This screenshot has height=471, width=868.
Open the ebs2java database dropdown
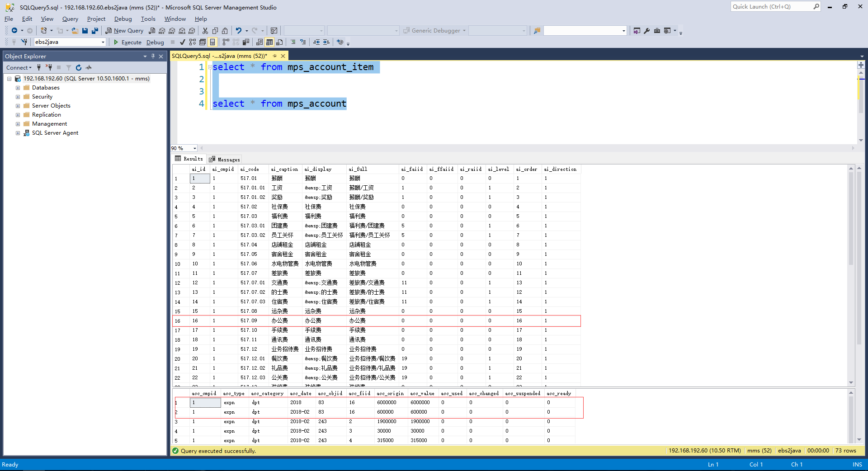click(x=103, y=42)
